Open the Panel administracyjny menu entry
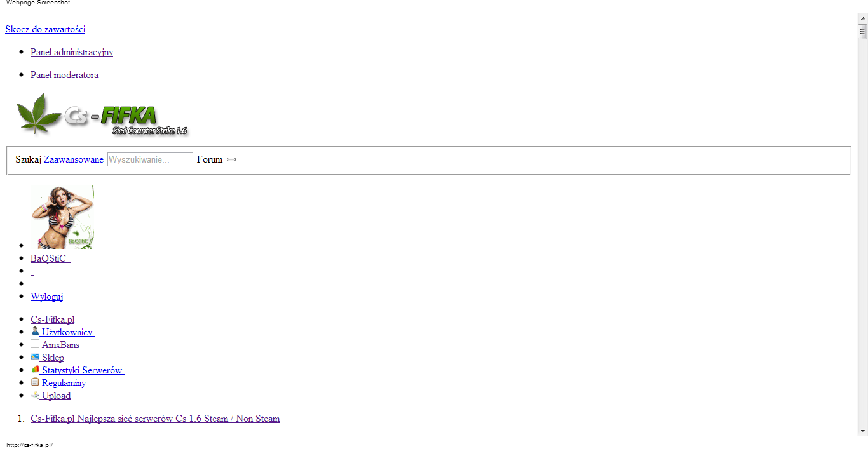868x449 pixels. [71, 52]
